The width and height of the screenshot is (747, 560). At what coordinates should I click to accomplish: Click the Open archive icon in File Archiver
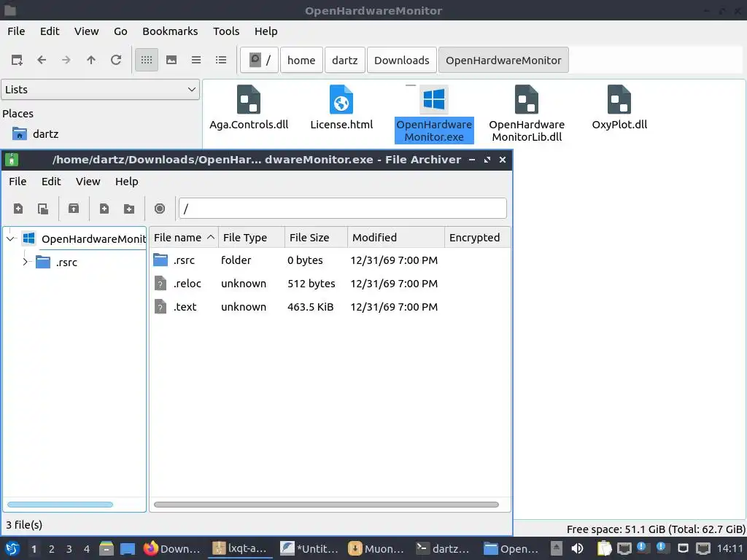pyautogui.click(x=43, y=209)
